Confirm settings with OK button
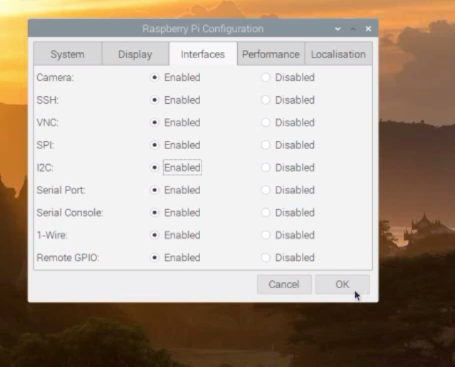This screenshot has width=455, height=367. (x=342, y=284)
